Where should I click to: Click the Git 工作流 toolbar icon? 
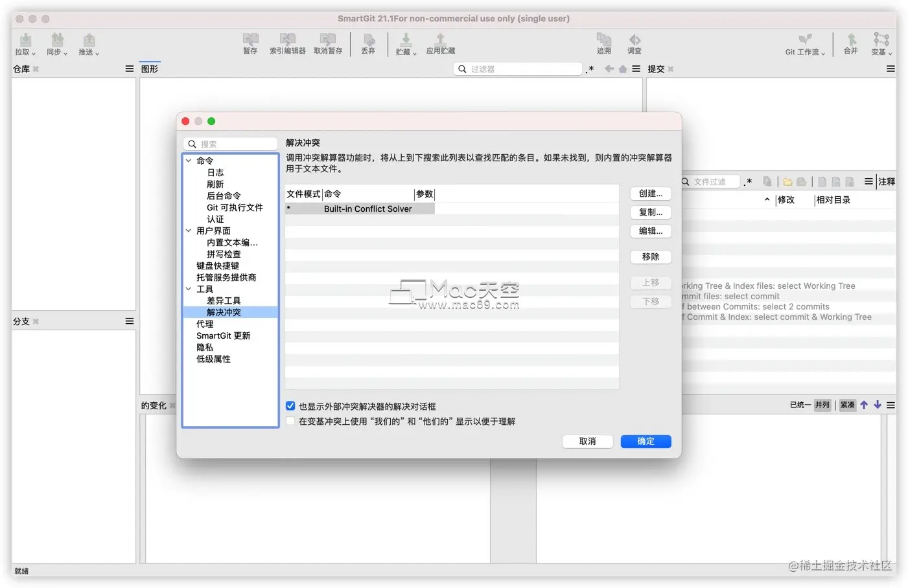tap(805, 40)
